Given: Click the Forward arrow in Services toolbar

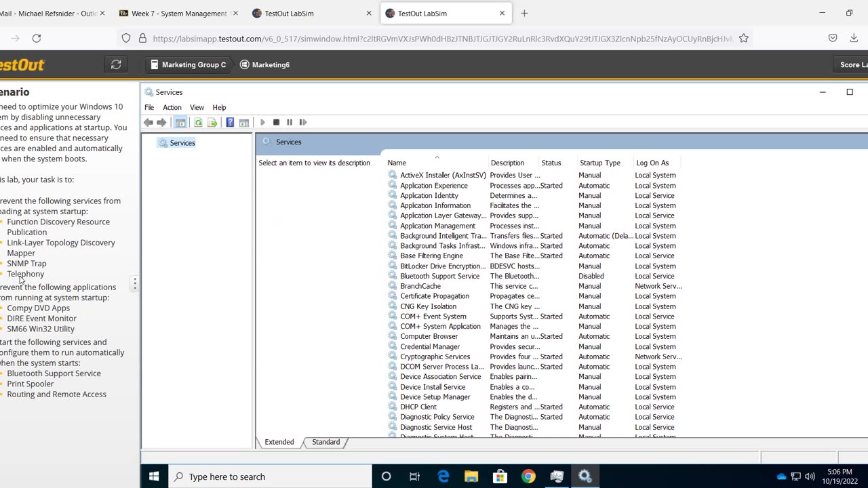Looking at the screenshot, I should coord(161,123).
